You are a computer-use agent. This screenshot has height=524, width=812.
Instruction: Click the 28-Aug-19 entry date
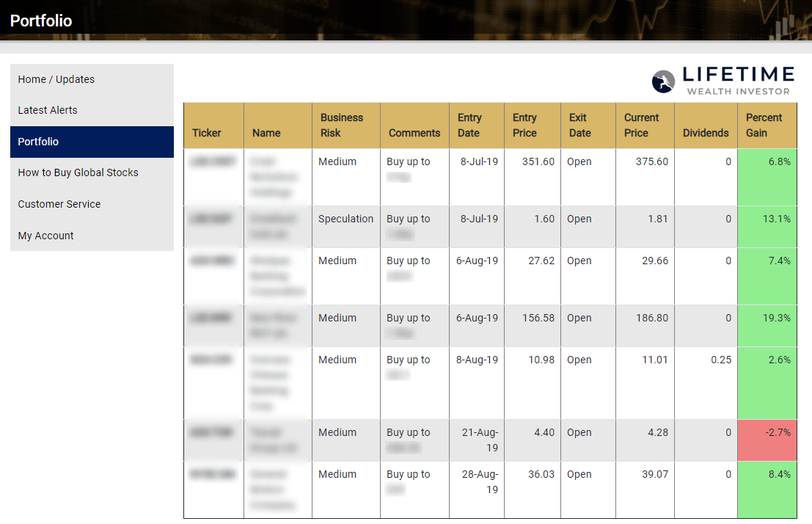point(480,482)
